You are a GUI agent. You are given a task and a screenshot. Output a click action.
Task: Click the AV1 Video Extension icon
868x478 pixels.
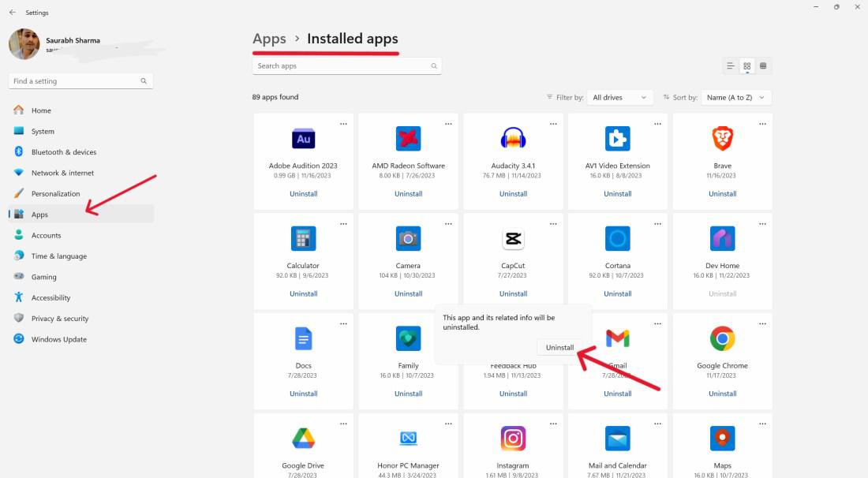point(618,138)
